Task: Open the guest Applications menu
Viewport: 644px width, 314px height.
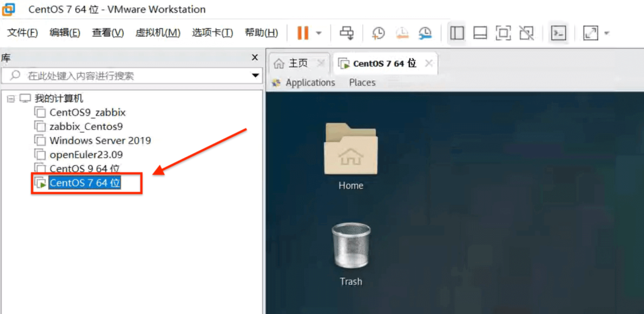Action: coord(310,82)
